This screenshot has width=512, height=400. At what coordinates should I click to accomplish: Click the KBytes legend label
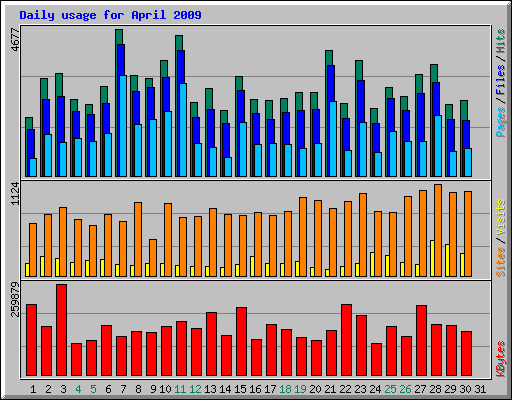click(501, 359)
